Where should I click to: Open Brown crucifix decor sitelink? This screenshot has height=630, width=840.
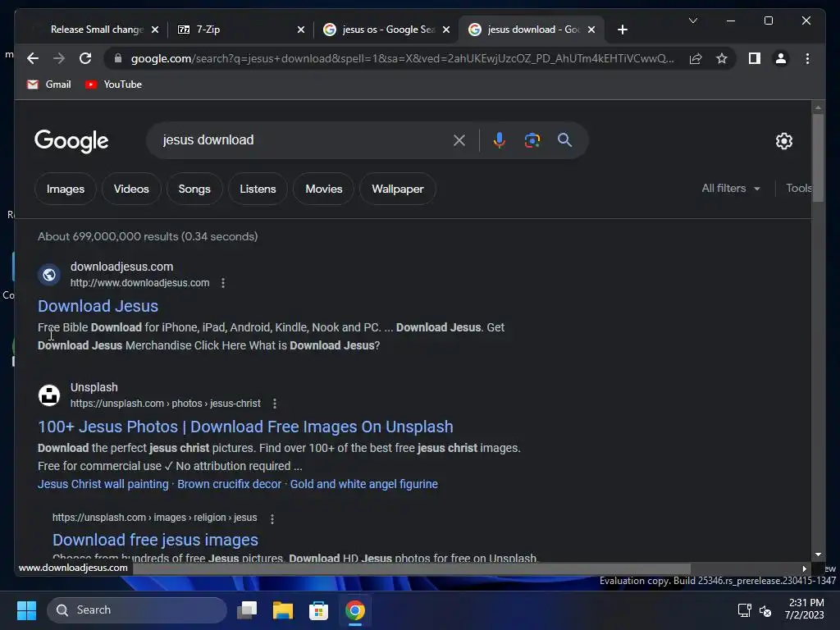click(x=230, y=484)
